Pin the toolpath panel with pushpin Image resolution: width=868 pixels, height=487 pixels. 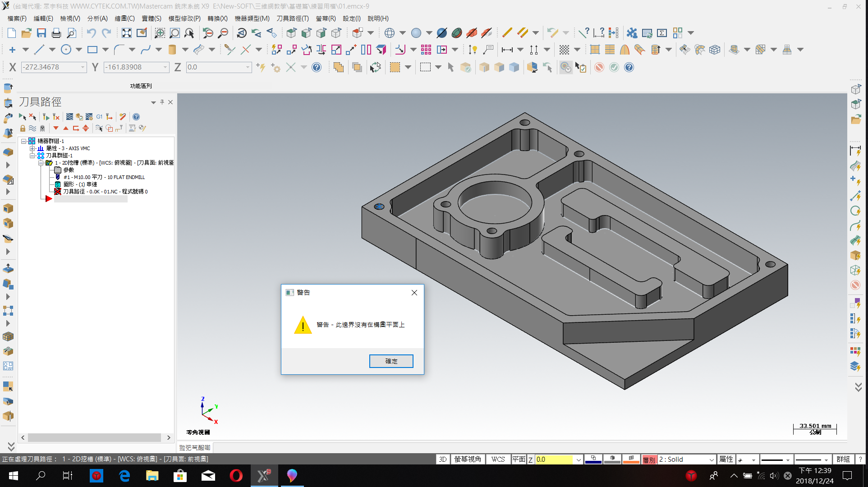pos(162,102)
